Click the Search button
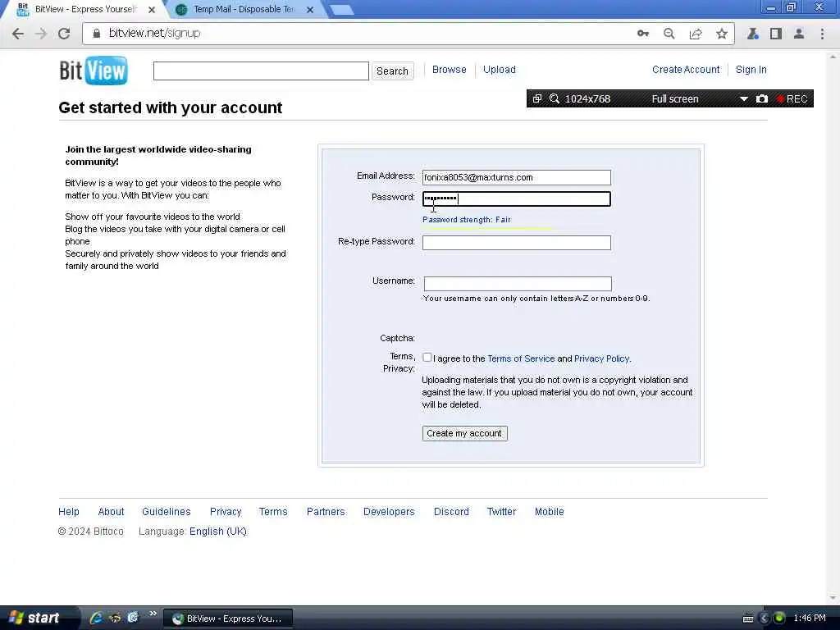 392,71
